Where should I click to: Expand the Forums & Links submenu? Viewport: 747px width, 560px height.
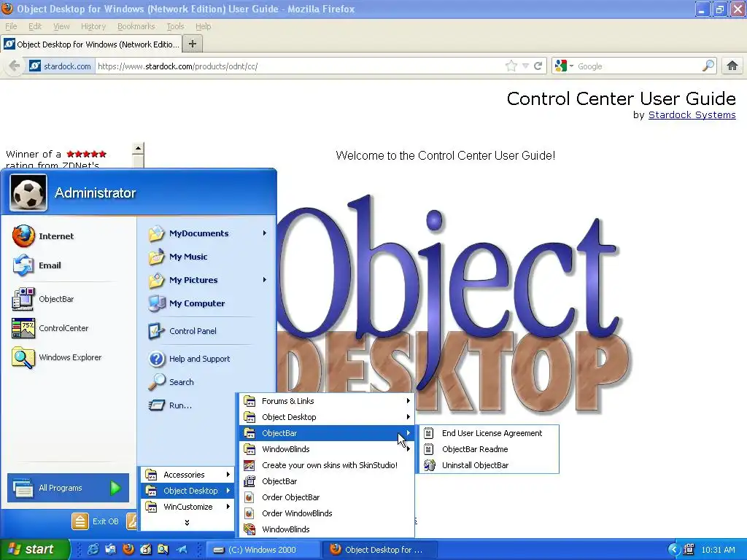tap(327, 401)
